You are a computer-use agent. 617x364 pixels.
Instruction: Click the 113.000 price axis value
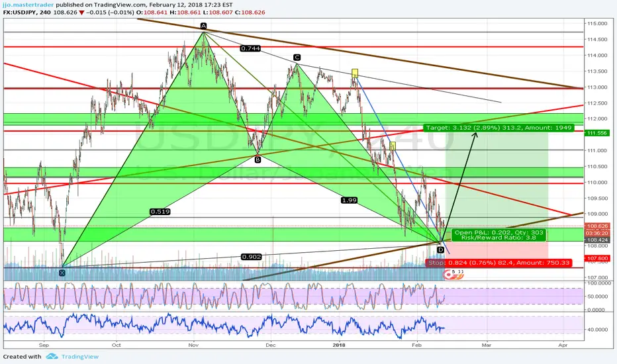pyautogui.click(x=597, y=87)
